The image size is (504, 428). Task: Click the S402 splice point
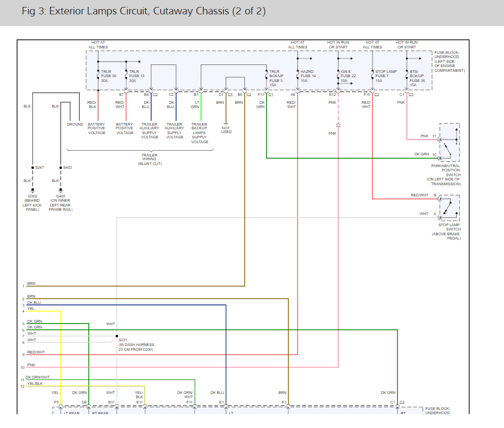click(x=61, y=168)
